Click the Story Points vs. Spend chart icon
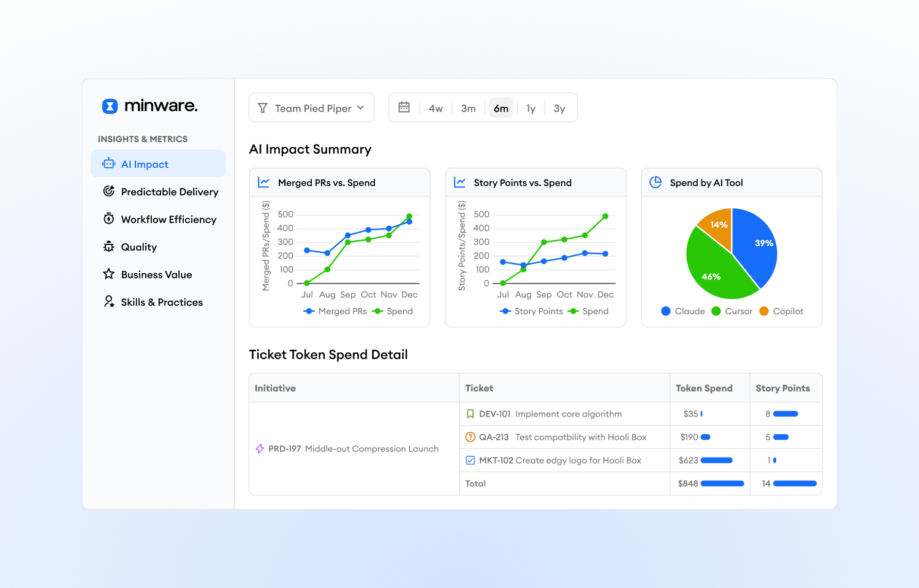Image resolution: width=919 pixels, height=588 pixels. [x=459, y=182]
